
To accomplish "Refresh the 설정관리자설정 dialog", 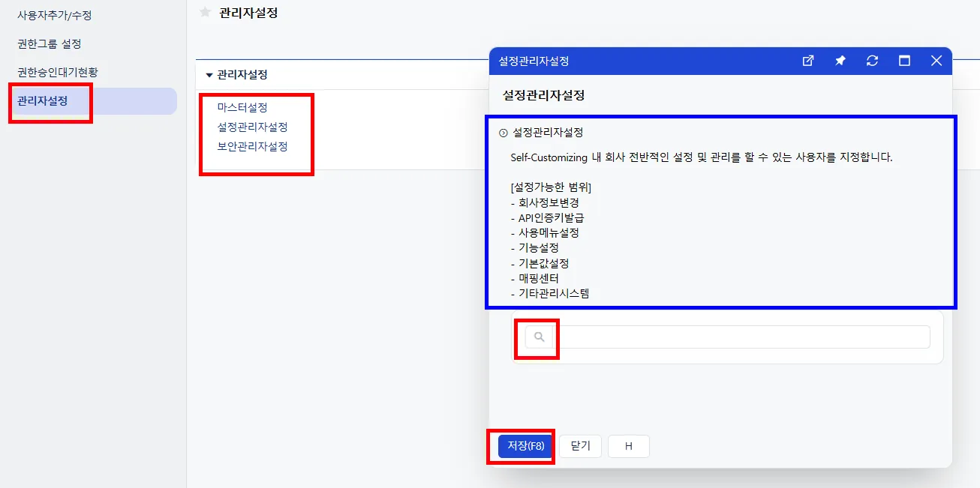I will 872,61.
